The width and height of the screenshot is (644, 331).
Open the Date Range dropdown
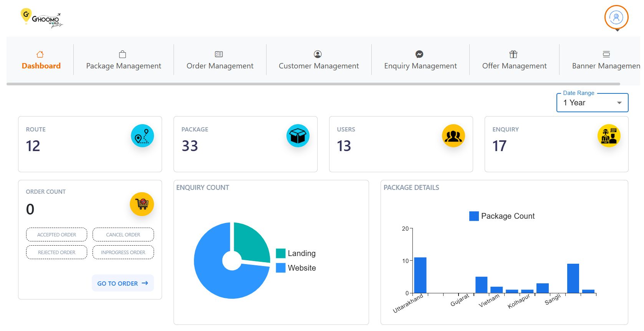[592, 103]
